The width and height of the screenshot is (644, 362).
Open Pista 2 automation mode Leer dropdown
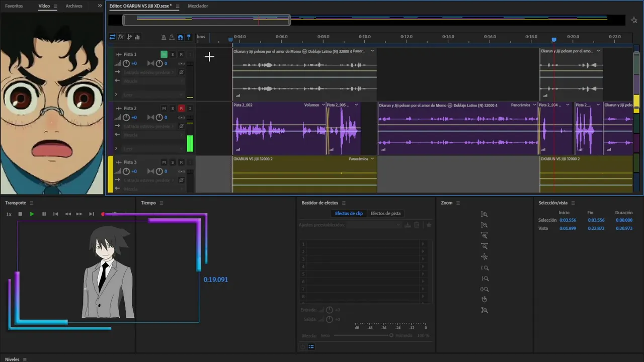point(152,148)
